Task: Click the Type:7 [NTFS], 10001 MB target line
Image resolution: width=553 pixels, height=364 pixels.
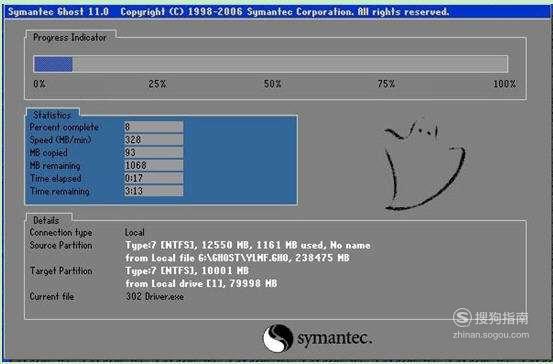Action: (x=187, y=271)
